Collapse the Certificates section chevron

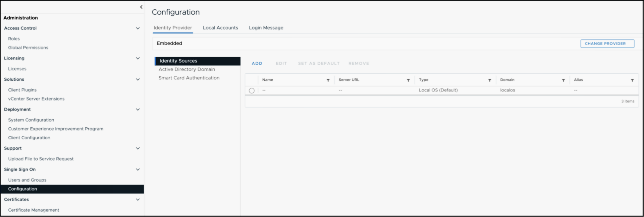[x=138, y=200]
